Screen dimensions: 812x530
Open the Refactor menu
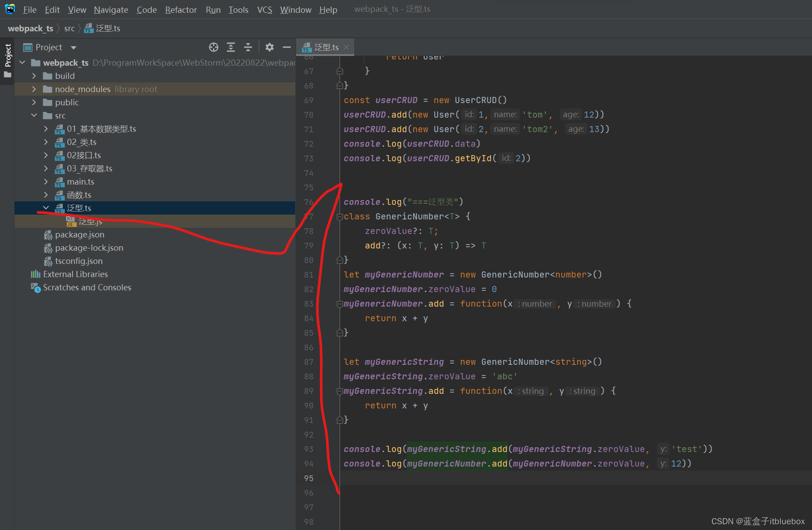click(181, 9)
